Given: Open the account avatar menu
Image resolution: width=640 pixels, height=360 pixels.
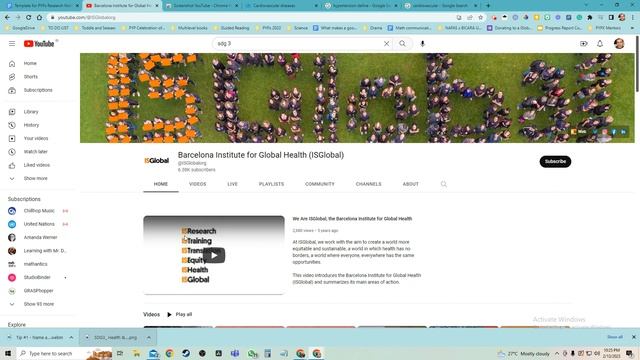Looking at the screenshot, I should coord(619,43).
